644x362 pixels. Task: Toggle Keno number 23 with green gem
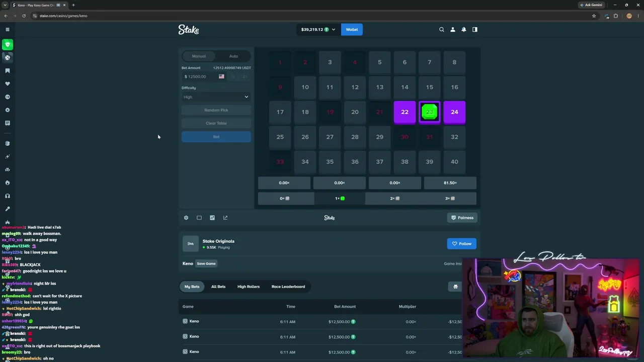(430, 112)
